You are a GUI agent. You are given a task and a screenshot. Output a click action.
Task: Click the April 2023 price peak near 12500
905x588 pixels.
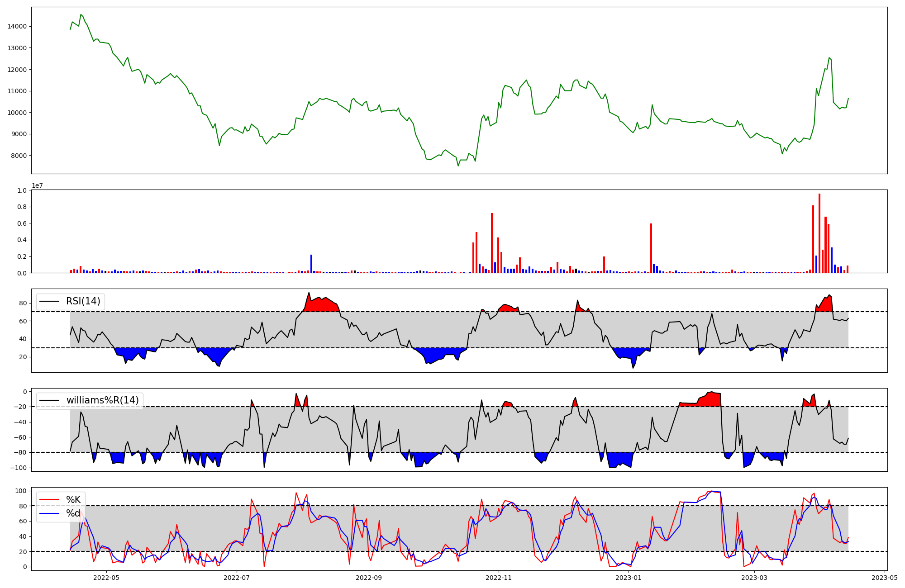829,58
